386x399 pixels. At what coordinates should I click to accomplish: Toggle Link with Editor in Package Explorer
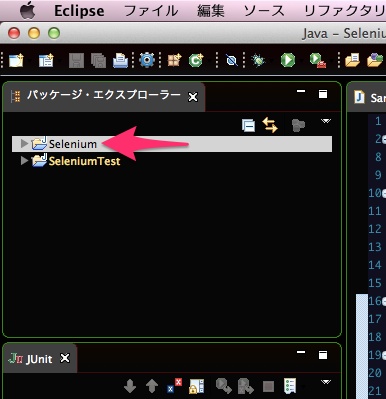pos(270,125)
